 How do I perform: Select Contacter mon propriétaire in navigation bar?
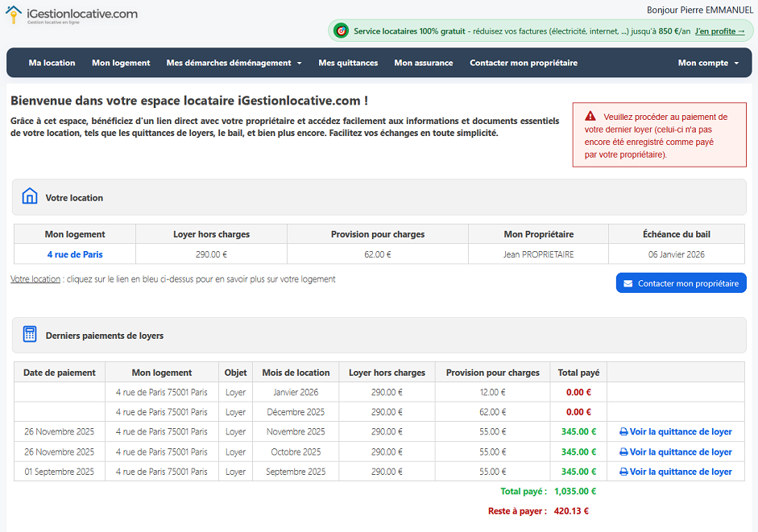tap(524, 63)
